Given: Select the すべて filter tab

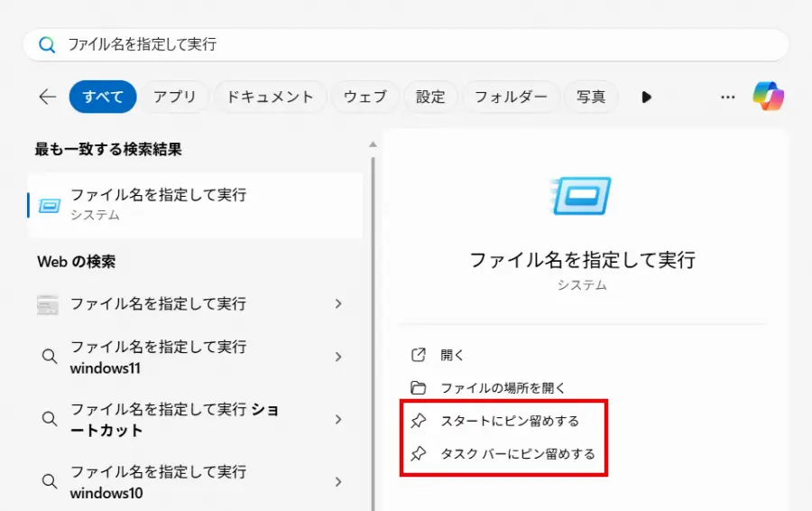Looking at the screenshot, I should click(x=103, y=97).
